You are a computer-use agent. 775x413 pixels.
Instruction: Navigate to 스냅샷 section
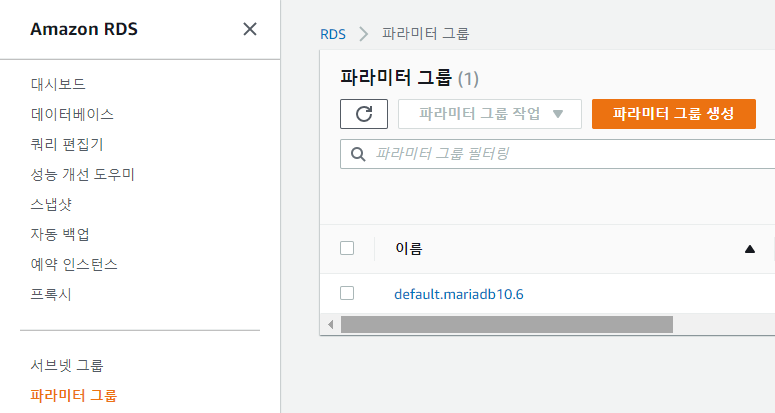tap(51, 205)
